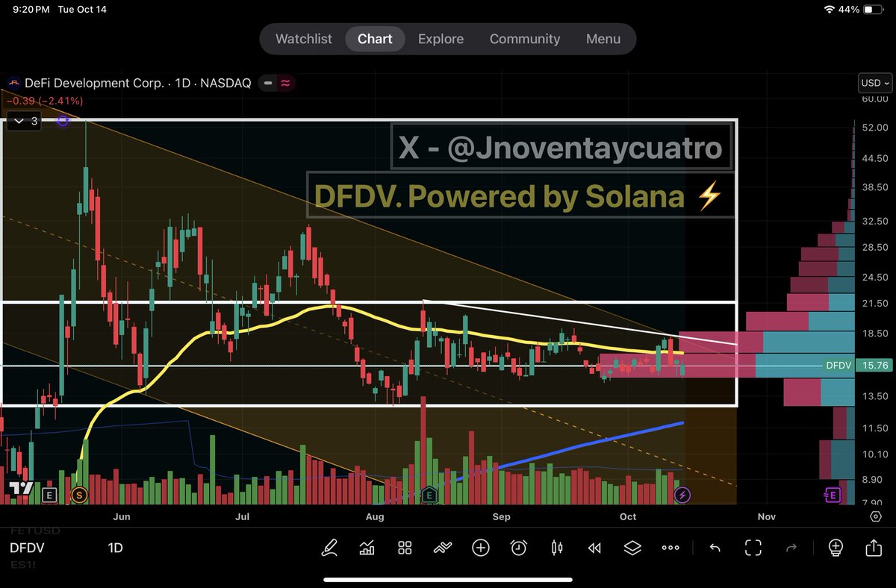Tap the TradingView logo on chart

(21, 489)
